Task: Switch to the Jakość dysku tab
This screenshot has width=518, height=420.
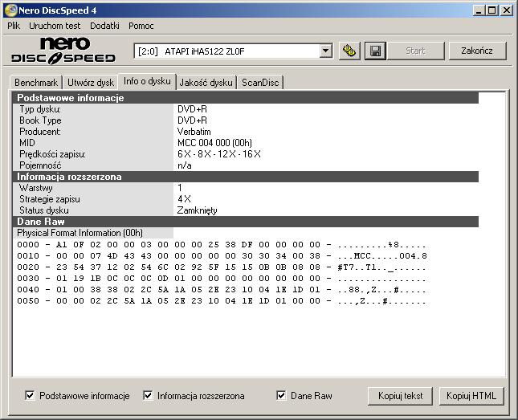Action: 206,83
